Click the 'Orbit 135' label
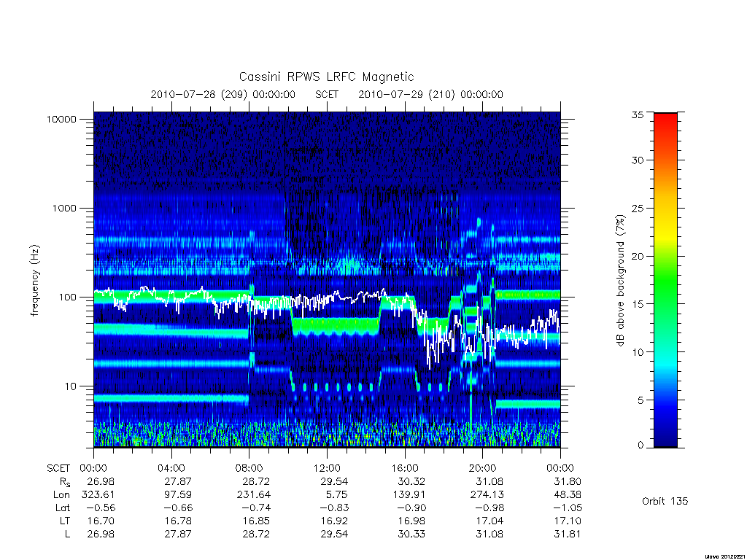Image resolution: width=747 pixels, height=560 pixels. 665,502
